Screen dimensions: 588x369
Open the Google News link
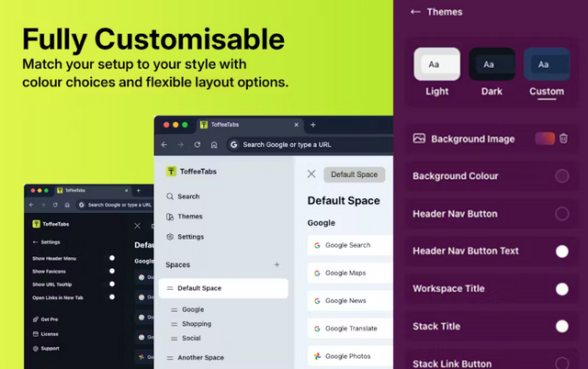coord(350,300)
